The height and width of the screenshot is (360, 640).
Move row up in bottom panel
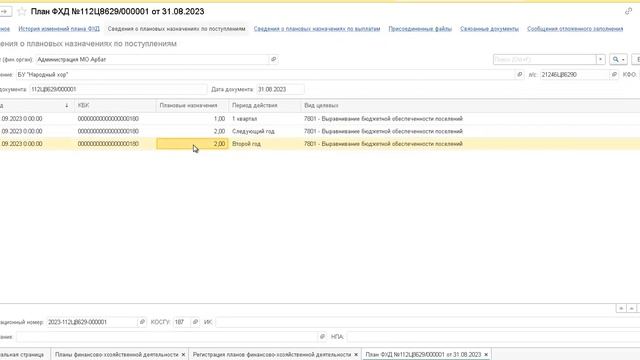[x=631, y=309]
